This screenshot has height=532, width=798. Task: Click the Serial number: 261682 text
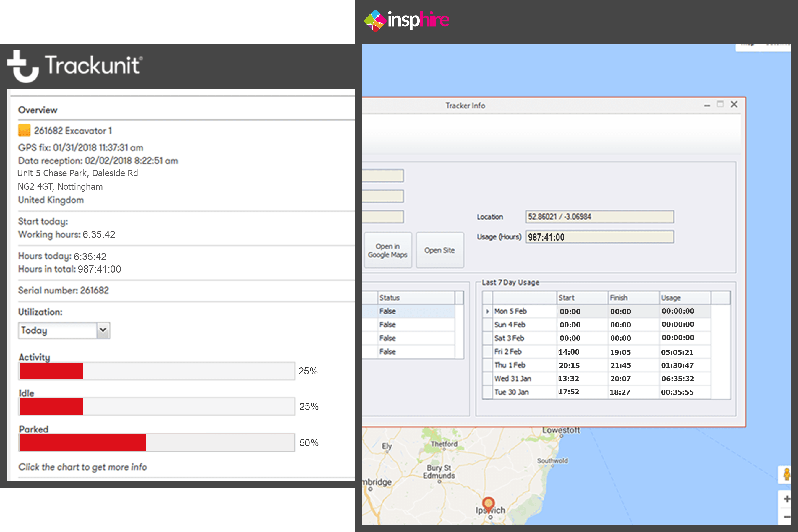point(64,291)
